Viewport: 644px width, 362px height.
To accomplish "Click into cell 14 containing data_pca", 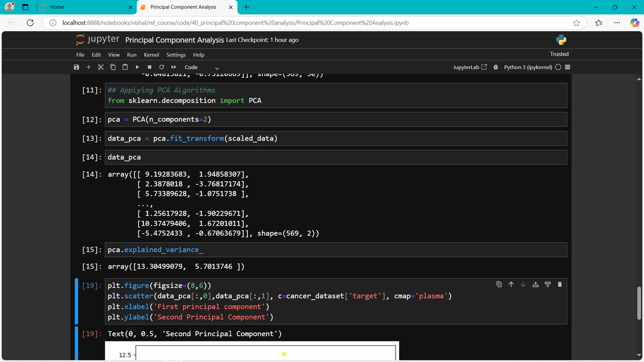I will click(336, 157).
